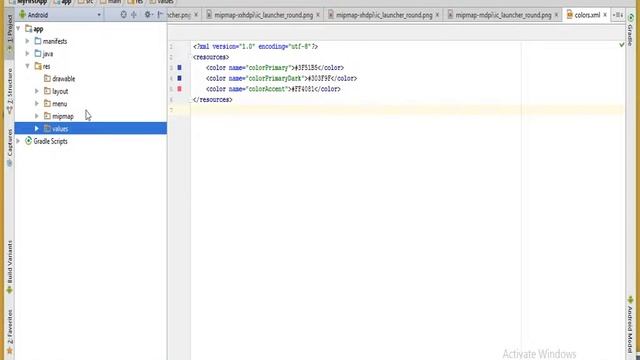Expand the values folder arrow

[x=37, y=129]
